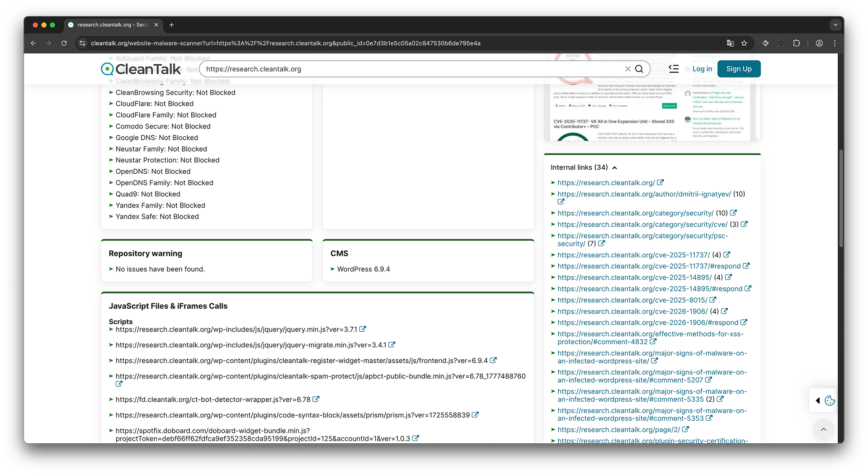Image resolution: width=868 pixels, height=475 pixels.
Task: Open external icon for category/security/cve/ (3)
Action: [744, 224]
